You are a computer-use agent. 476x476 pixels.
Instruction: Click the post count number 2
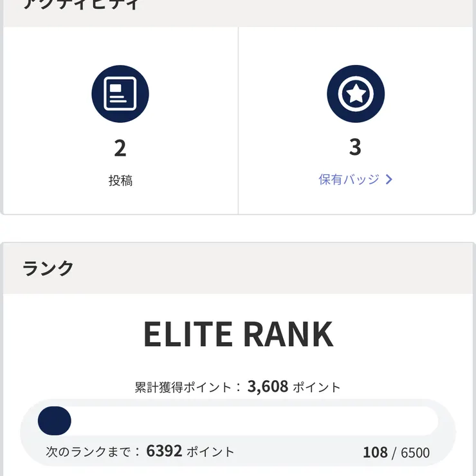pos(120,148)
